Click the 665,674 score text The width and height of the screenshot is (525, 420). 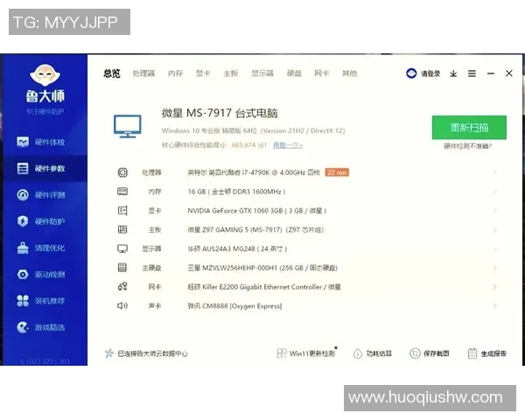coord(243,145)
